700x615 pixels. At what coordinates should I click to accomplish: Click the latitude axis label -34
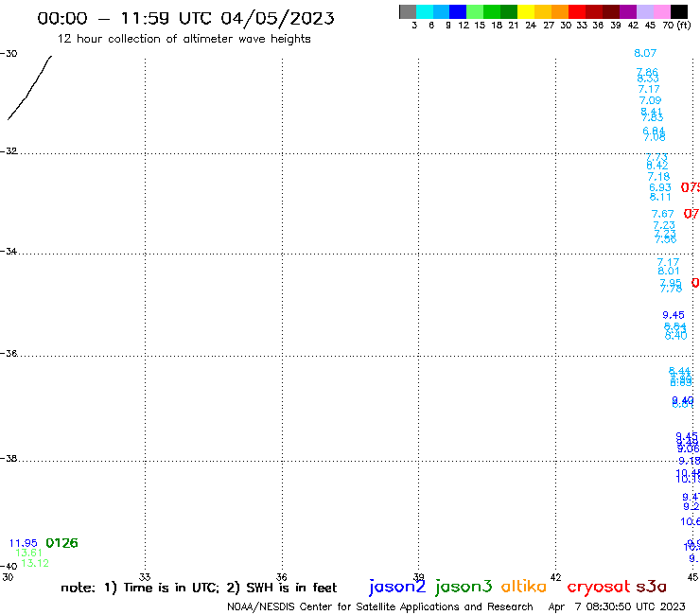(9, 251)
